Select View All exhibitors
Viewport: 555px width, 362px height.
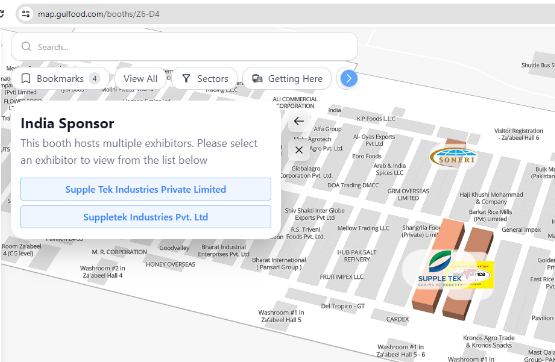(141, 79)
